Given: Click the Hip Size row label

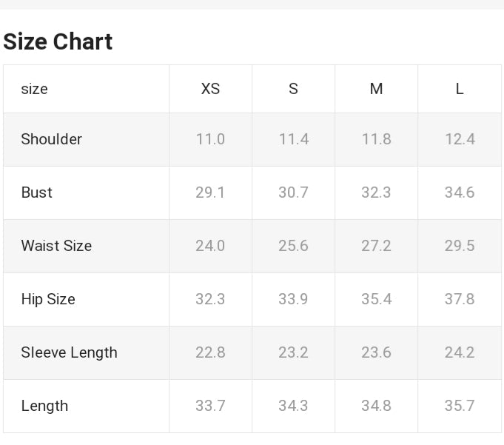Looking at the screenshot, I should pos(48,299).
